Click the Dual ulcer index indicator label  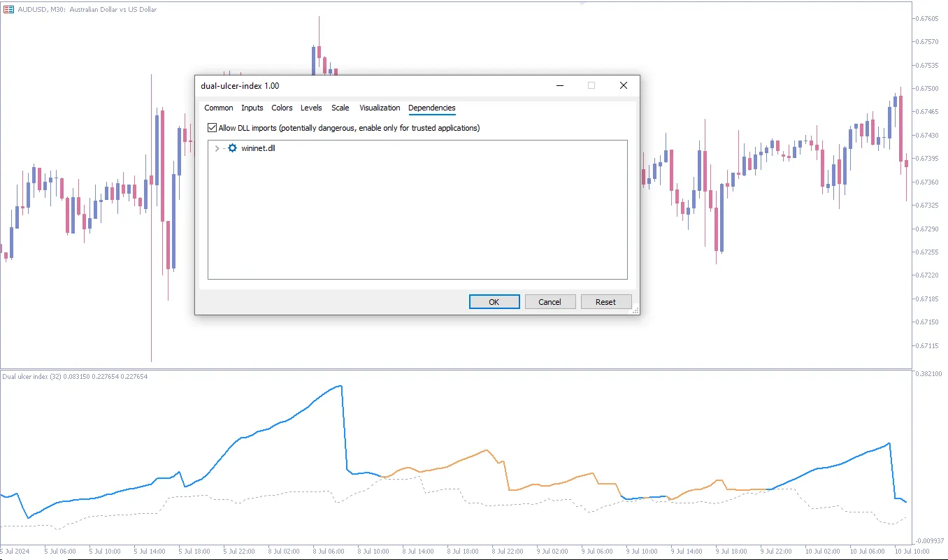point(75,377)
